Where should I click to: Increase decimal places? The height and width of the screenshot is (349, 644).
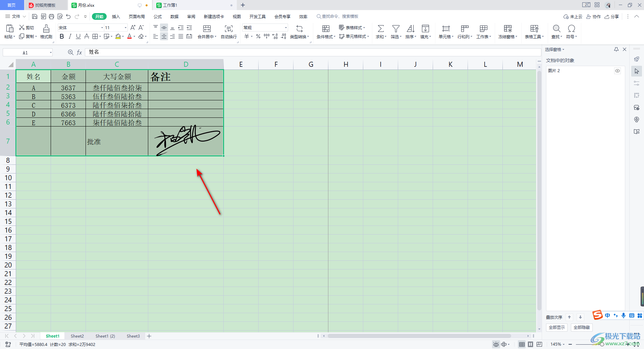click(x=275, y=36)
